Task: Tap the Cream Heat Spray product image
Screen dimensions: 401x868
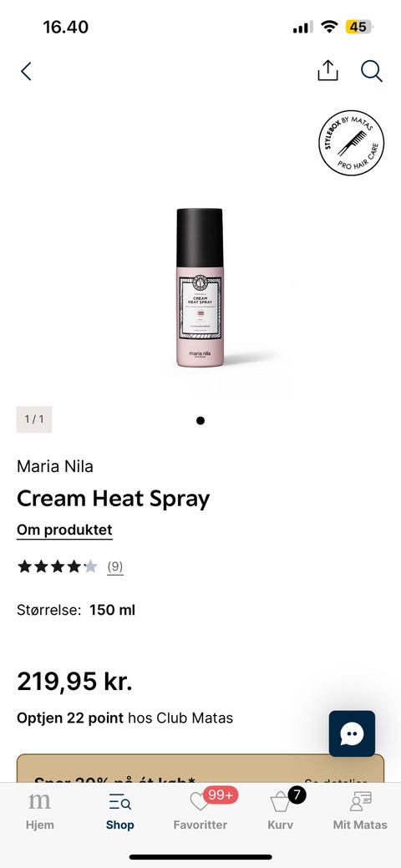Action: [200, 287]
